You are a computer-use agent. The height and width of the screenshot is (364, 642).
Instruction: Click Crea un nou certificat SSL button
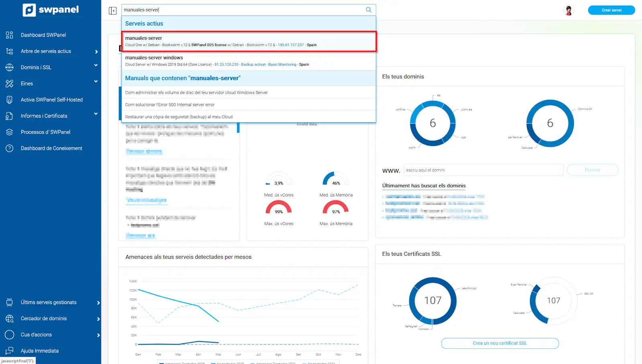pos(500,343)
